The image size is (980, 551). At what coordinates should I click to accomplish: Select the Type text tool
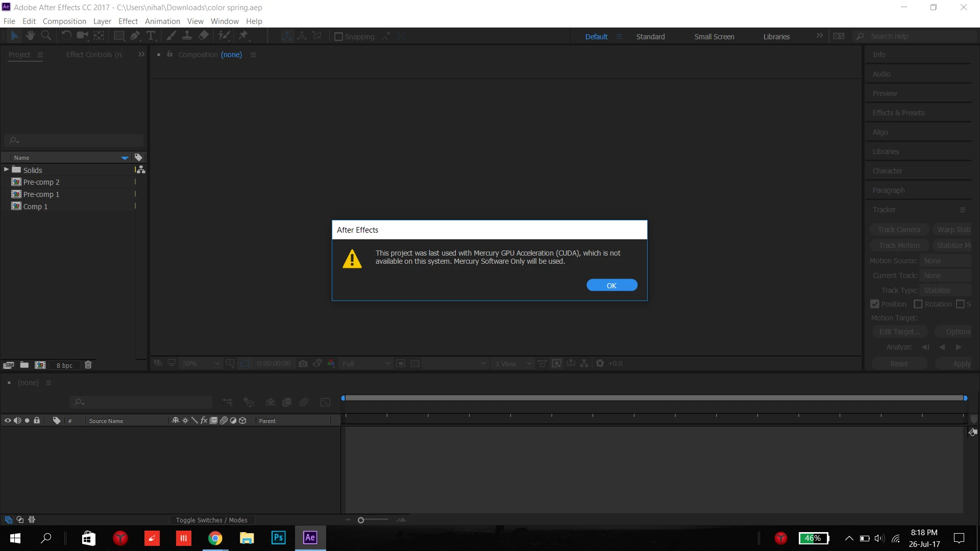click(x=151, y=36)
